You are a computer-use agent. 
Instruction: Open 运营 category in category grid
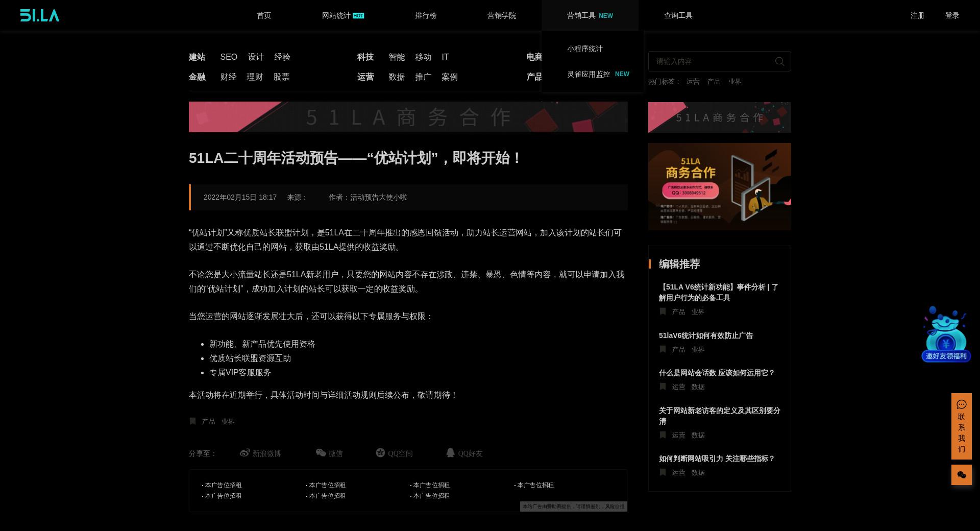pos(365,77)
